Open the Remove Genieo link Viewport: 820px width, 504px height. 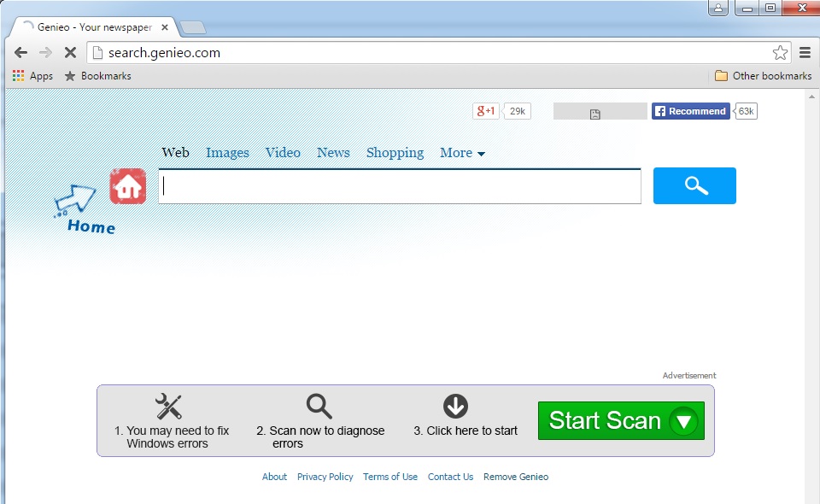[516, 477]
